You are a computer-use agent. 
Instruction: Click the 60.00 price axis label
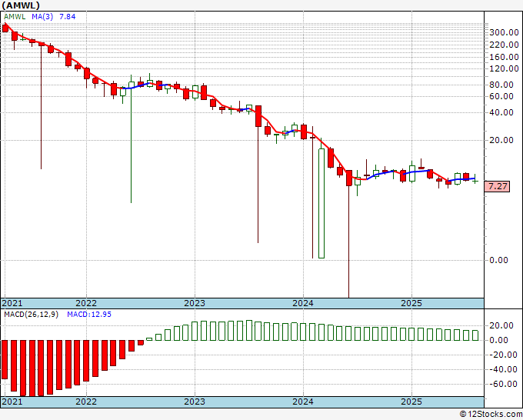point(501,96)
